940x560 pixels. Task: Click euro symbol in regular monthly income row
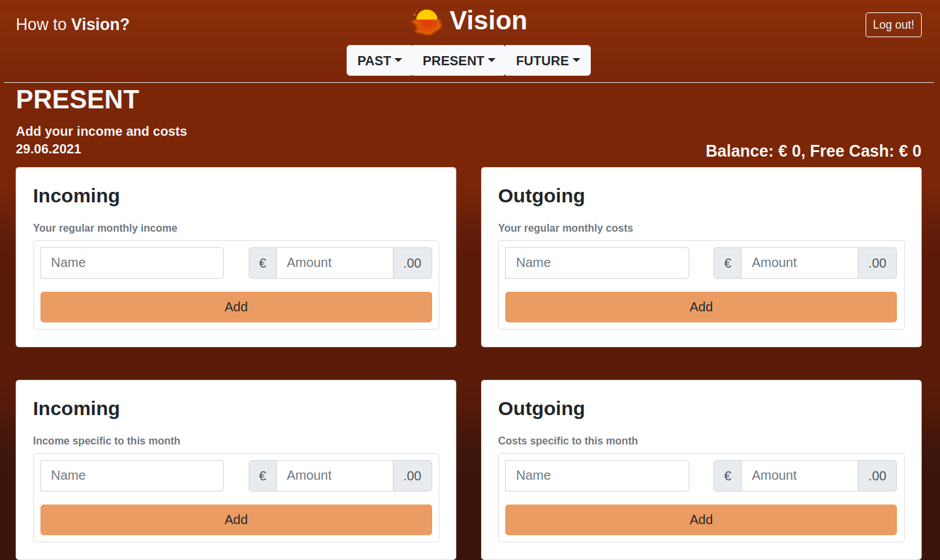pyautogui.click(x=262, y=263)
